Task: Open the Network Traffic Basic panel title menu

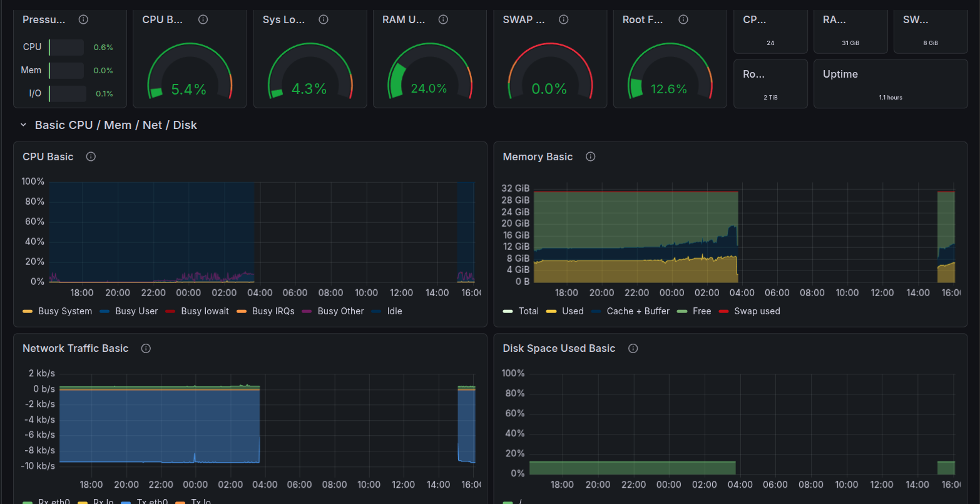Action: 76,348
